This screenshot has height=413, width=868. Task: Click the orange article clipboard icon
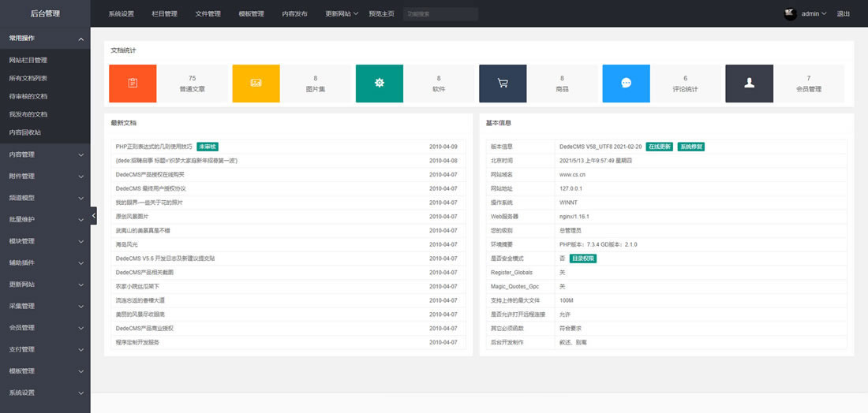(x=133, y=83)
